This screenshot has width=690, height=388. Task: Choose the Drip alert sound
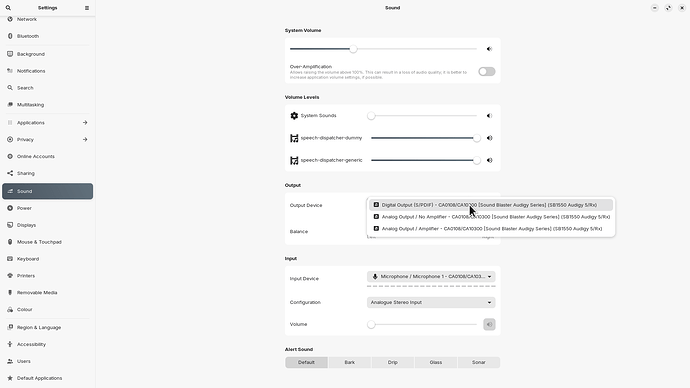point(393,362)
